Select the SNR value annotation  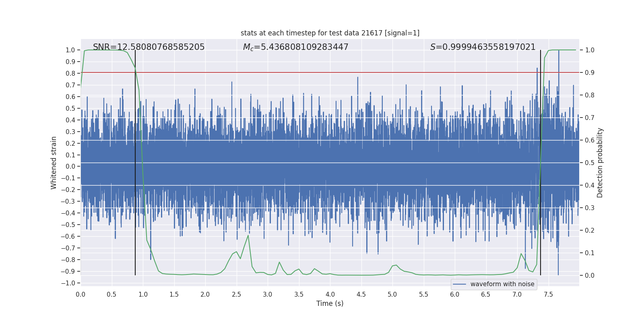pos(149,47)
